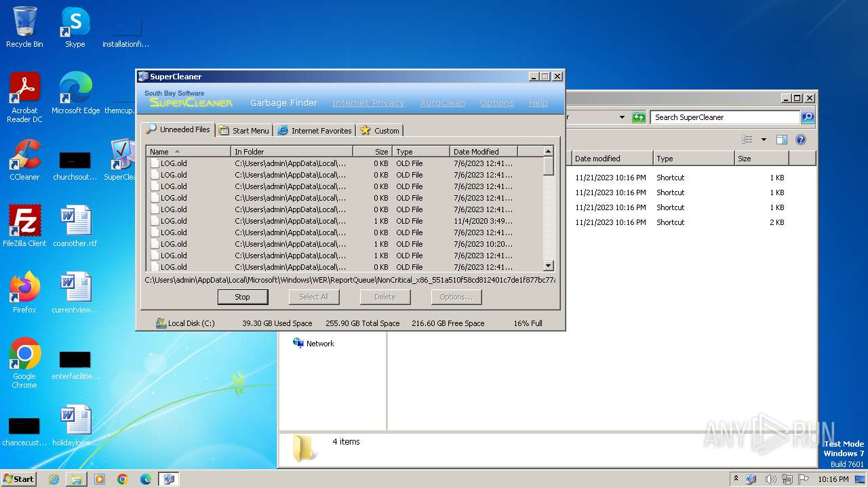Select the 2 KB Shortcut row in Explorer
The image size is (868, 488).
(680, 222)
